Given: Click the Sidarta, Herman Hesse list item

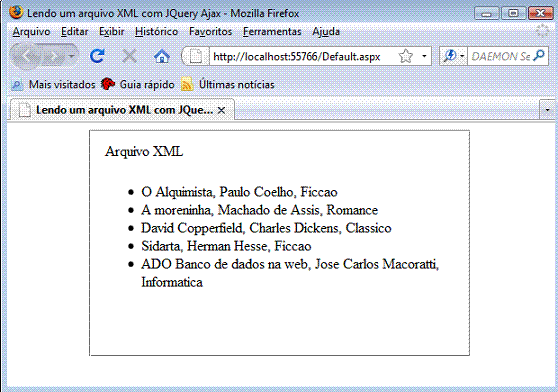Looking at the screenshot, I should (x=226, y=246).
